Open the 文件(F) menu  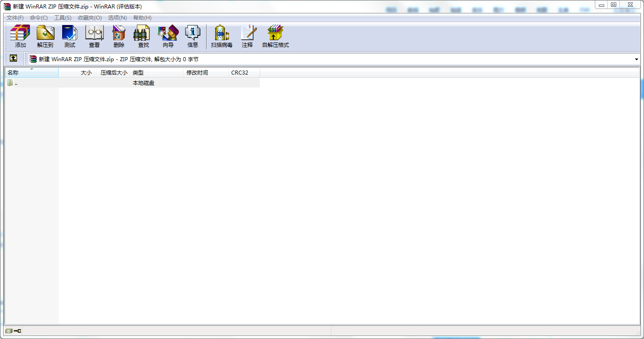(x=15, y=18)
